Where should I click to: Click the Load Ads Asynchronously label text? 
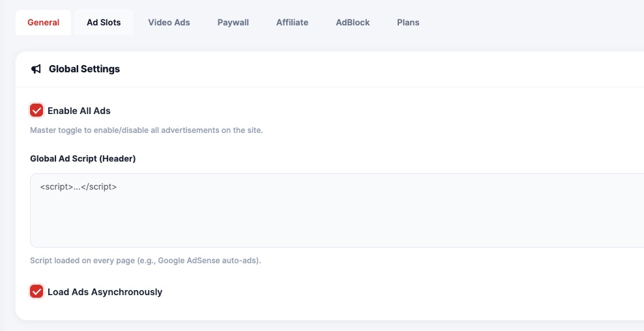105,292
